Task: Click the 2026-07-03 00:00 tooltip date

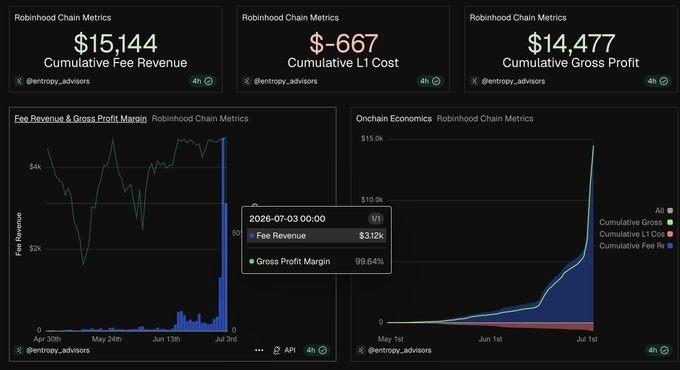Action: pos(287,219)
